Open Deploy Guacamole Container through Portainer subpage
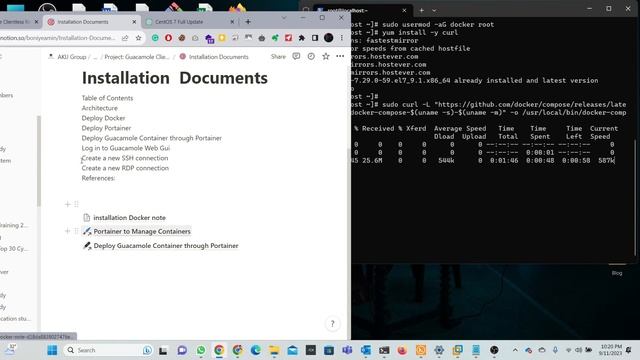640x360 pixels. [x=166, y=246]
